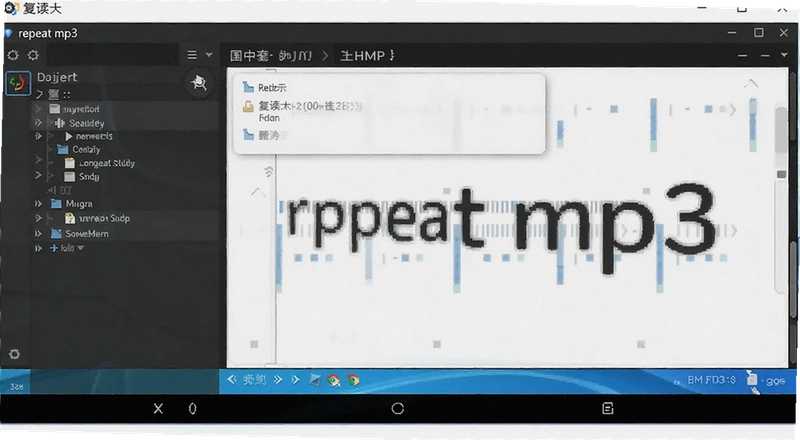Open the settings gear at sidebar bottom
Image resolution: width=800 pixels, height=440 pixels.
(x=14, y=354)
